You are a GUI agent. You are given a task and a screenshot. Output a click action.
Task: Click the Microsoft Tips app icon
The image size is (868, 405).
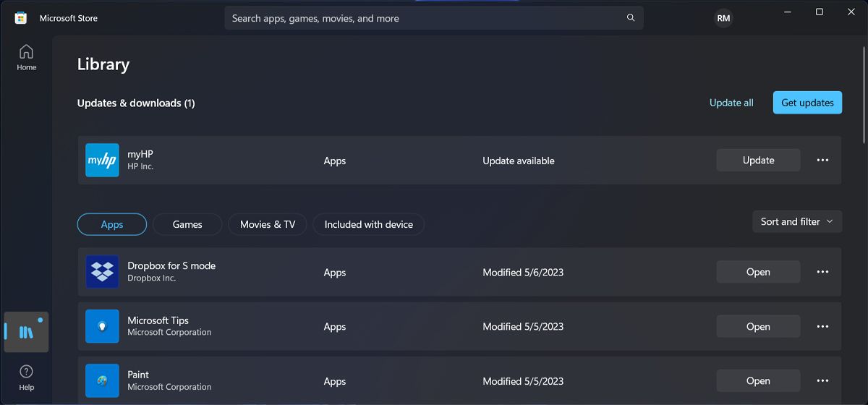click(102, 326)
